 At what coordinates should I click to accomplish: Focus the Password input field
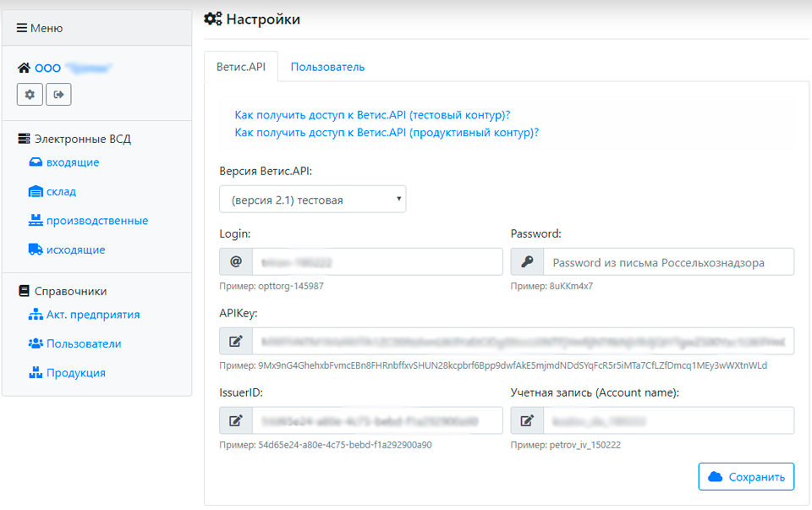pyautogui.click(x=668, y=261)
